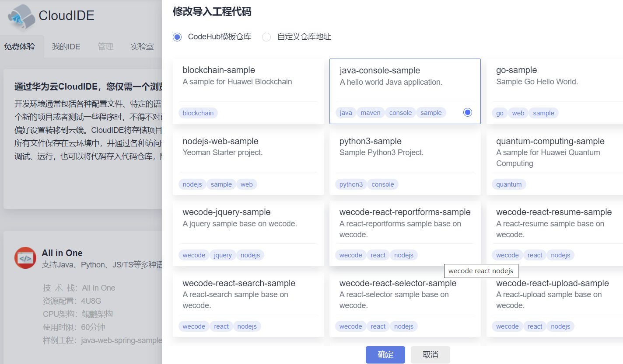Pick the wecode-react-search-sample template card
Screen dimensions: 623x364
248,305
